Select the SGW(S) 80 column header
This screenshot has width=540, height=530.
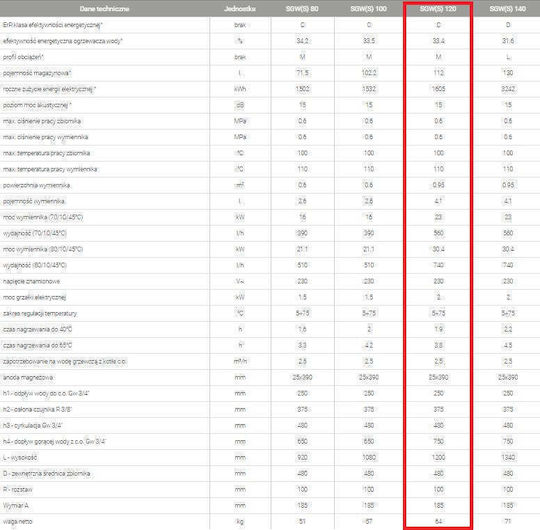pyautogui.click(x=302, y=9)
